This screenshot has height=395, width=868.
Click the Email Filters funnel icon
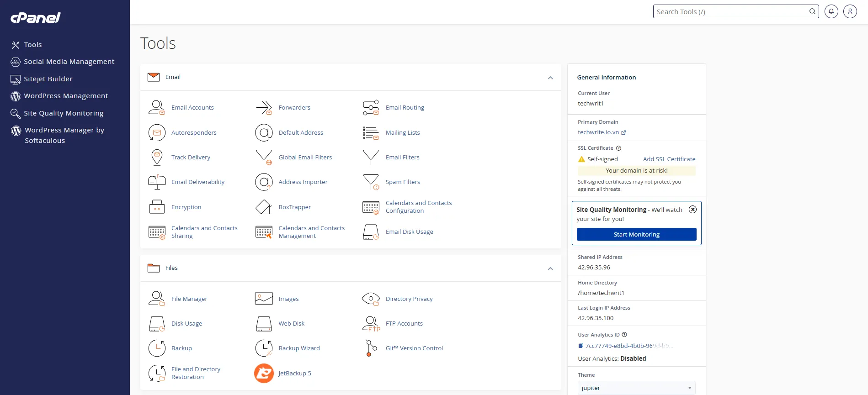point(371,157)
